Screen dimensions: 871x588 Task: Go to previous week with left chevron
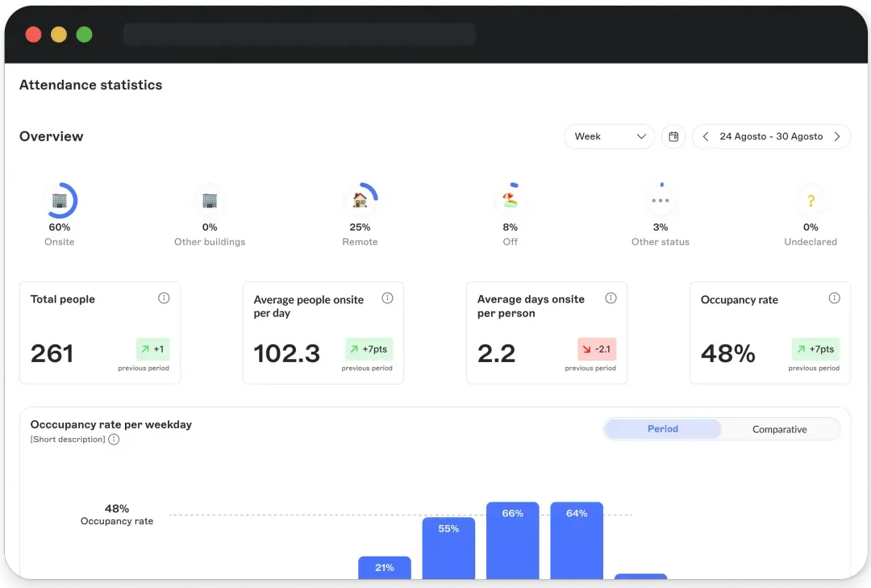pos(706,137)
